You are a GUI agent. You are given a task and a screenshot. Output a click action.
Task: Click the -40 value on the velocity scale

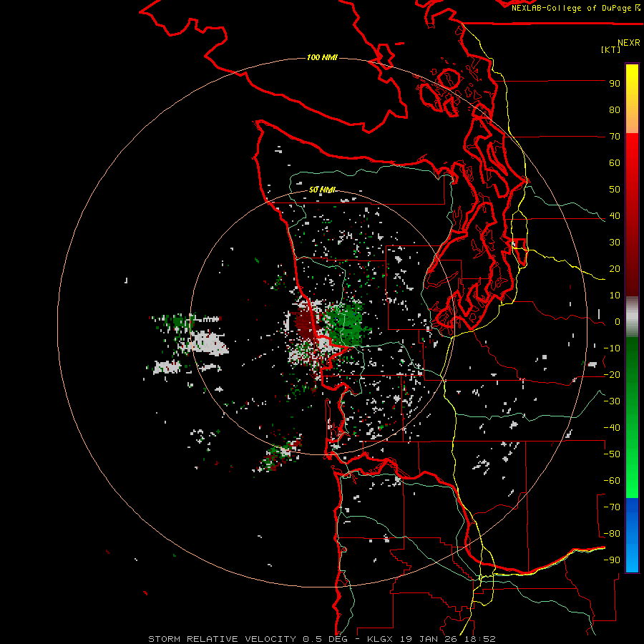(612, 428)
